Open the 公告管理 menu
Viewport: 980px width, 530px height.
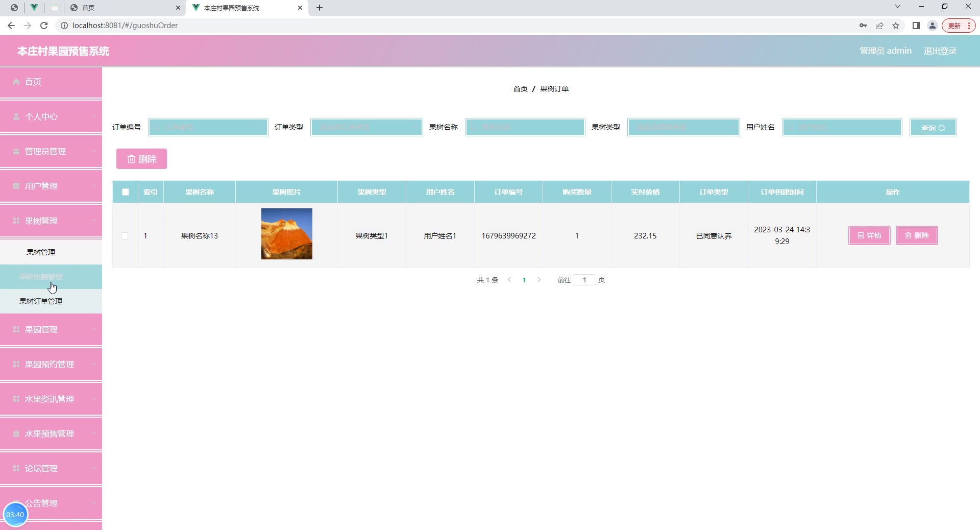[51, 503]
